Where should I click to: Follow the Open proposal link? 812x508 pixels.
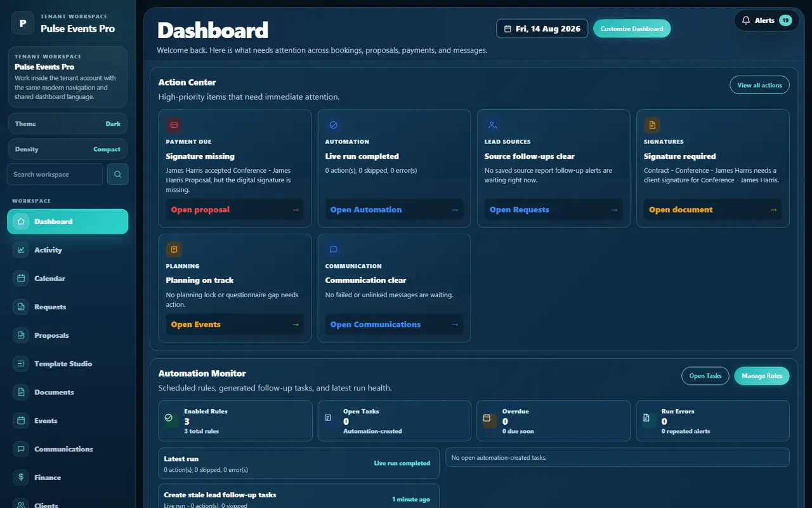pyautogui.click(x=235, y=210)
